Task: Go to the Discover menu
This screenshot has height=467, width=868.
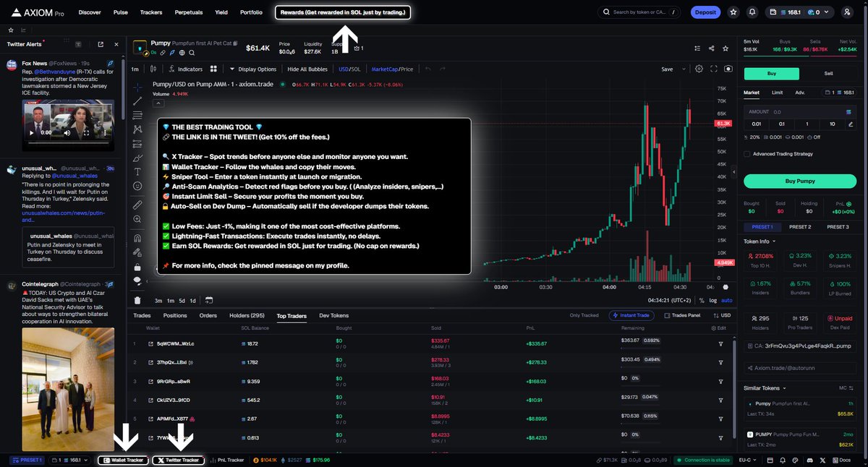Action: (x=90, y=12)
